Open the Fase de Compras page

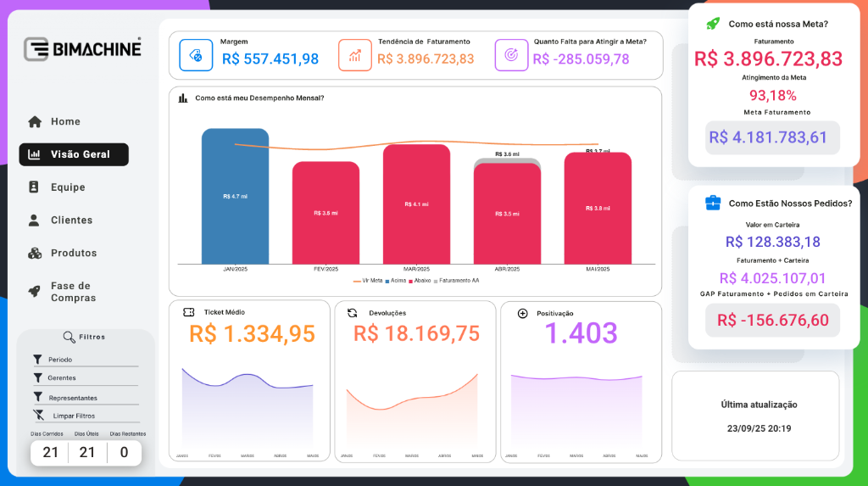(x=72, y=292)
